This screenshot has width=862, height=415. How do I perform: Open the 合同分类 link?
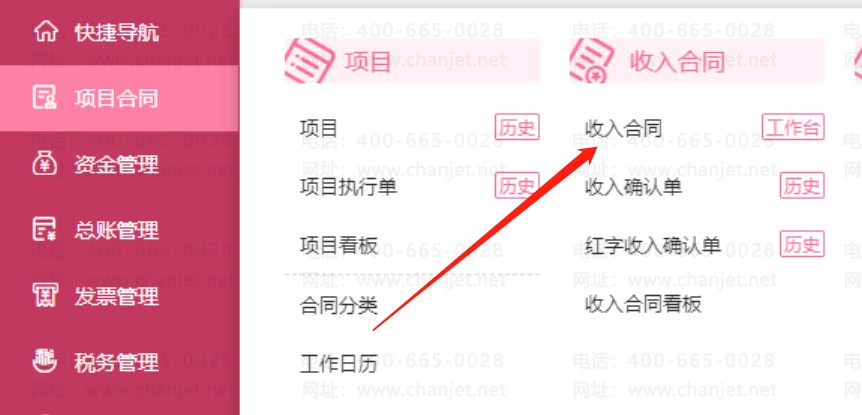pos(339,305)
